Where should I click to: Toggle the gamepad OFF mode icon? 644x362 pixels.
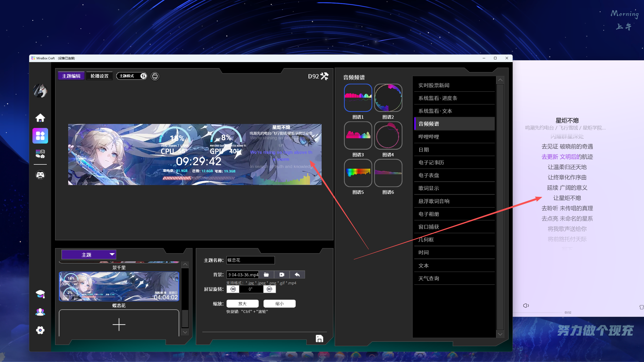40,175
